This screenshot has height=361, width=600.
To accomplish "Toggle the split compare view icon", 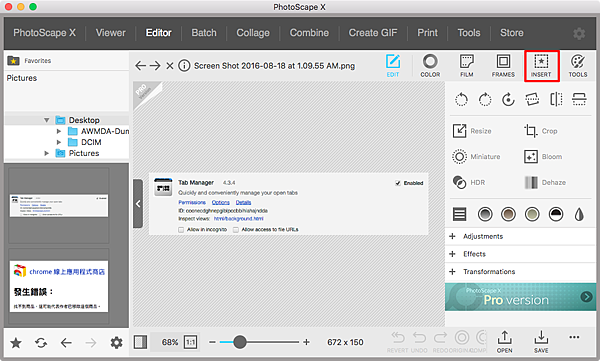I will click(140, 342).
